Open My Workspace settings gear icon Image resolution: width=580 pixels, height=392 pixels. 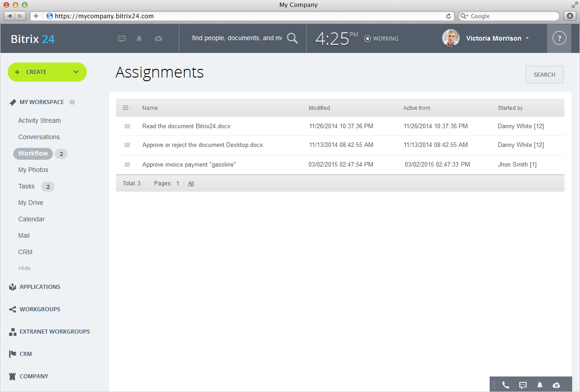(x=72, y=102)
